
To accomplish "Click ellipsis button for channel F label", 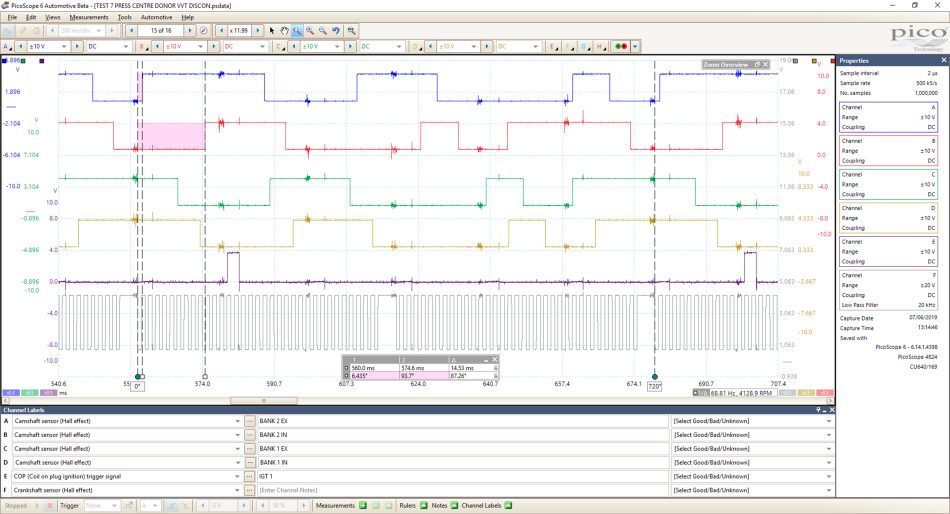I will 250,490.
